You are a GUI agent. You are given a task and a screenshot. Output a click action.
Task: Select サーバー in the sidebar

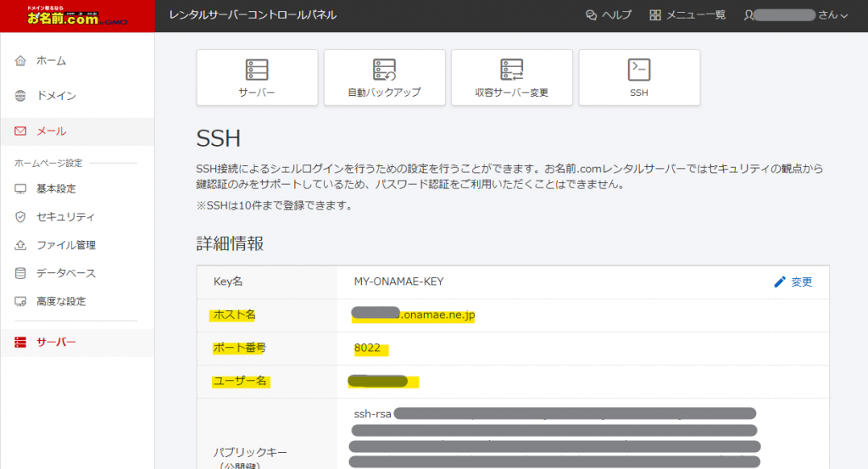tap(56, 342)
